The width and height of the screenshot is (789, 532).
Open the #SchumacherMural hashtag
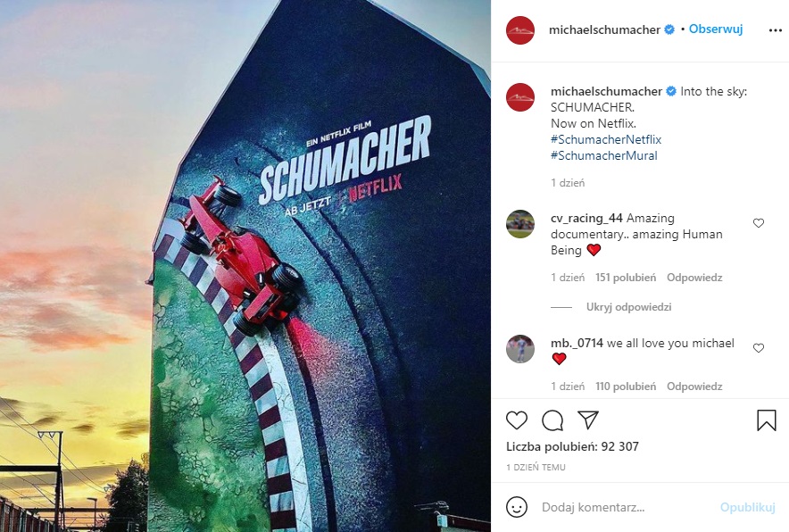pyautogui.click(x=604, y=155)
